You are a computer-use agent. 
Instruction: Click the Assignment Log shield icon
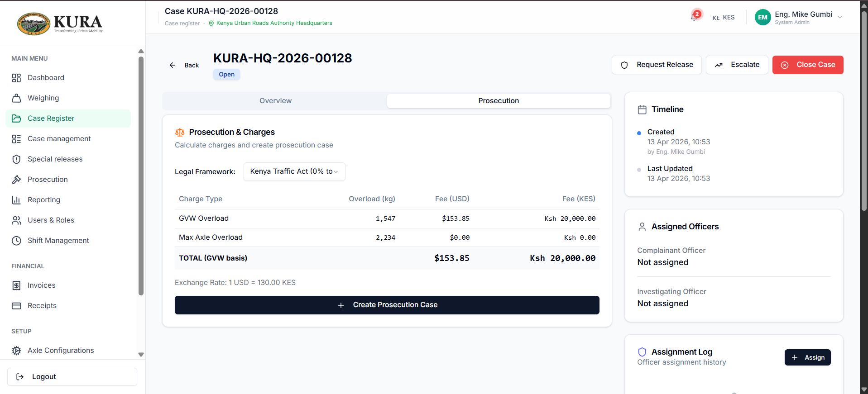tap(642, 352)
